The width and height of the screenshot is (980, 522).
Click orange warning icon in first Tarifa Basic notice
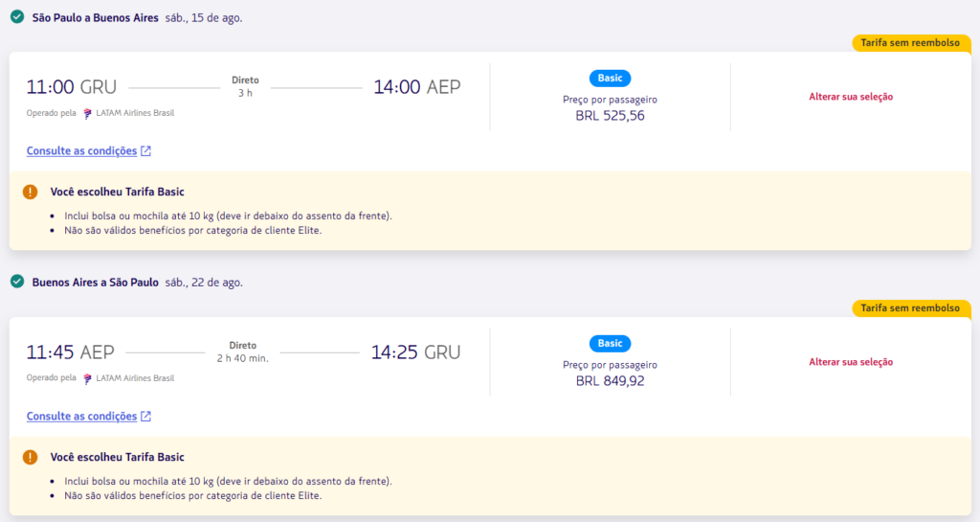(30, 192)
